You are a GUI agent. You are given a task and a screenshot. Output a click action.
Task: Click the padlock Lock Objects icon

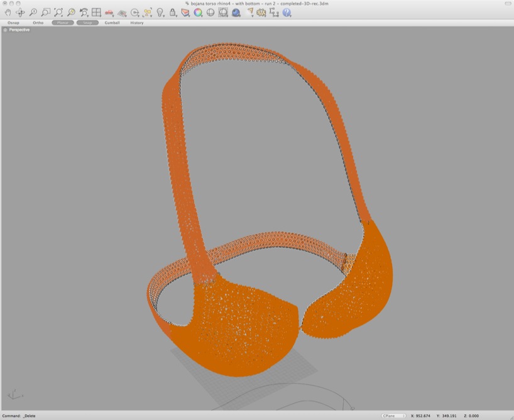point(173,13)
